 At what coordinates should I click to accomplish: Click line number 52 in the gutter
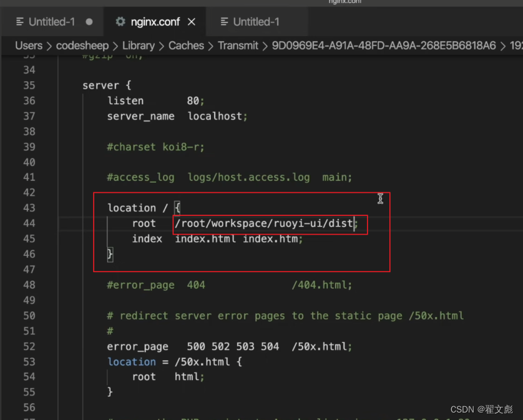click(29, 346)
